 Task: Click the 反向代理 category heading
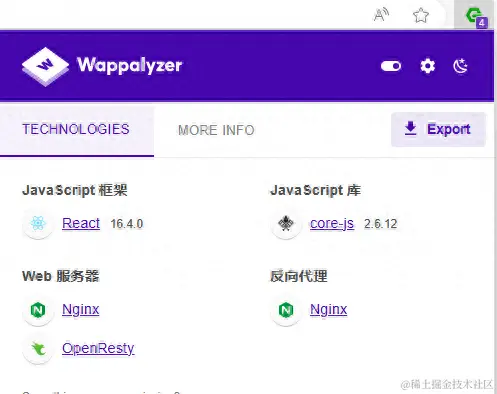coord(299,276)
